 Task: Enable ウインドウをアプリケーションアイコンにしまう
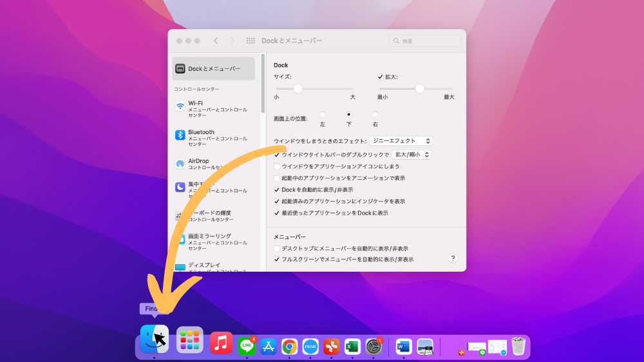(277, 166)
